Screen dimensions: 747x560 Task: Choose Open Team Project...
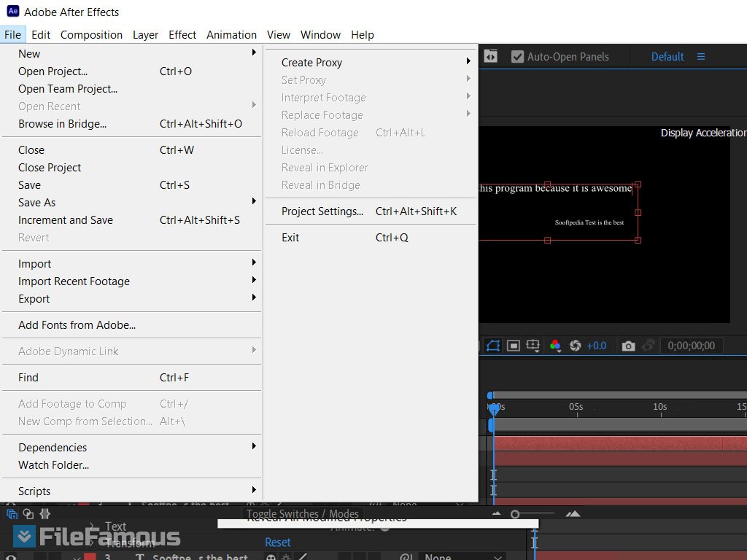pyautogui.click(x=132, y=89)
